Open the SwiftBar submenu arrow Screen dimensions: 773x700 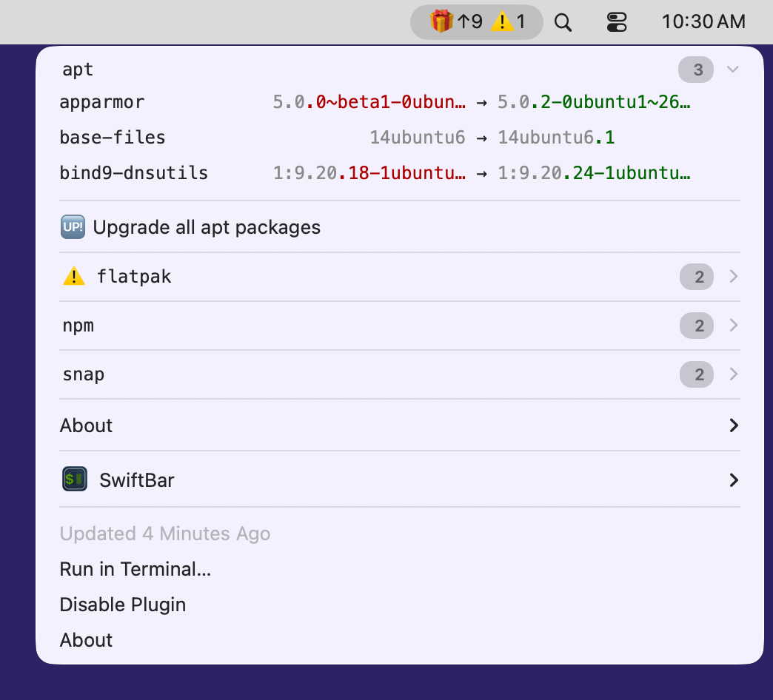(x=734, y=479)
